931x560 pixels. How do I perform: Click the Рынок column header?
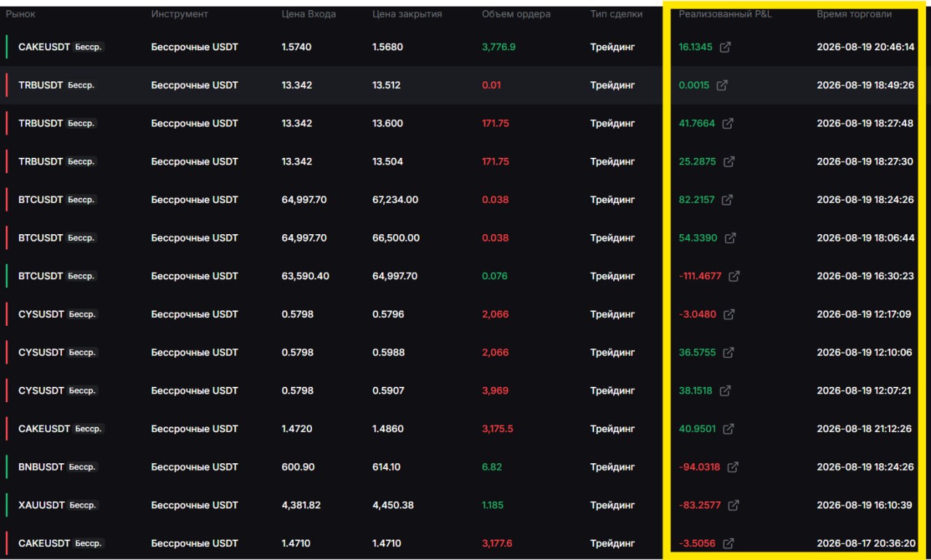point(20,14)
